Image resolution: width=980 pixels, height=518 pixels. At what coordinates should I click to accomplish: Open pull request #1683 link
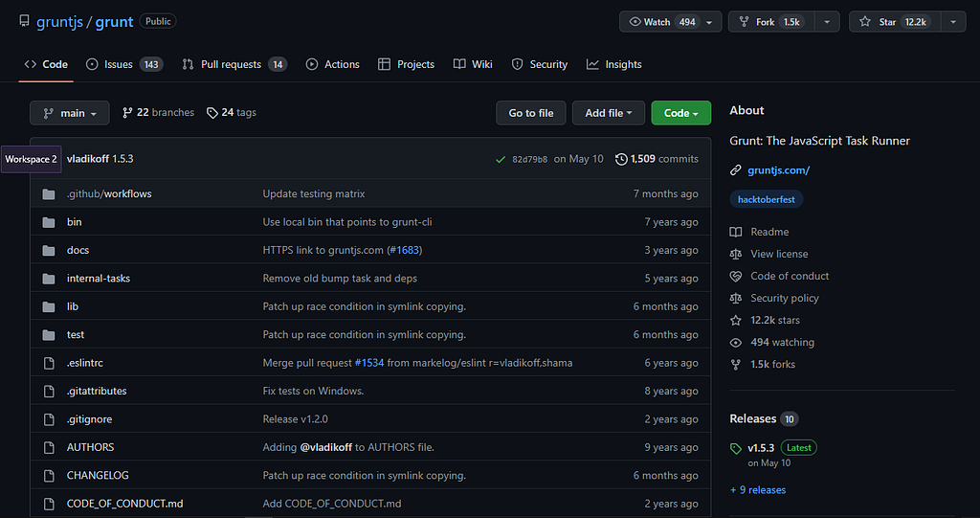click(x=405, y=250)
